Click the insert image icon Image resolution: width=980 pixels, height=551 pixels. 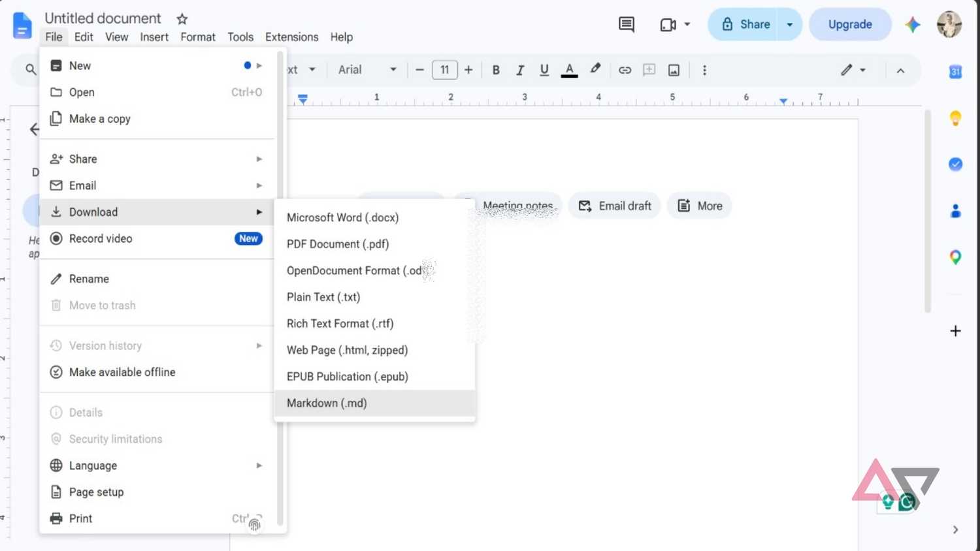click(x=674, y=70)
